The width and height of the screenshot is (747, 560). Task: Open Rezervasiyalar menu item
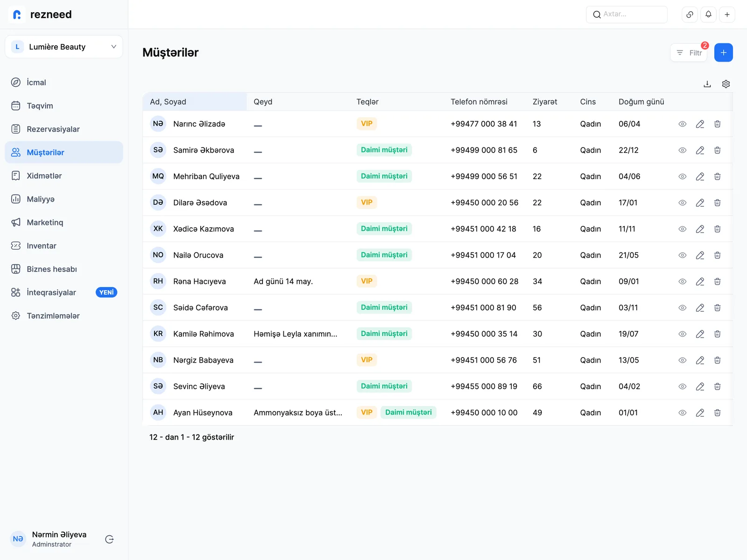[64, 129]
